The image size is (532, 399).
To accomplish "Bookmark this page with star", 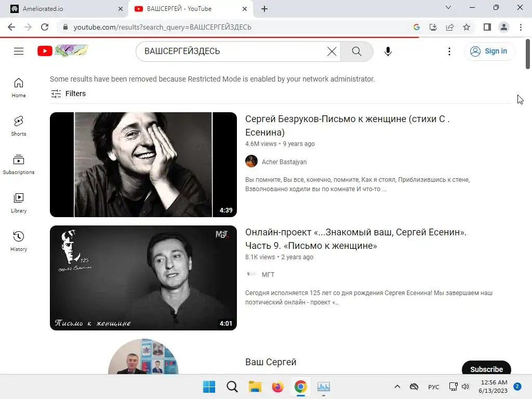I will (x=467, y=27).
